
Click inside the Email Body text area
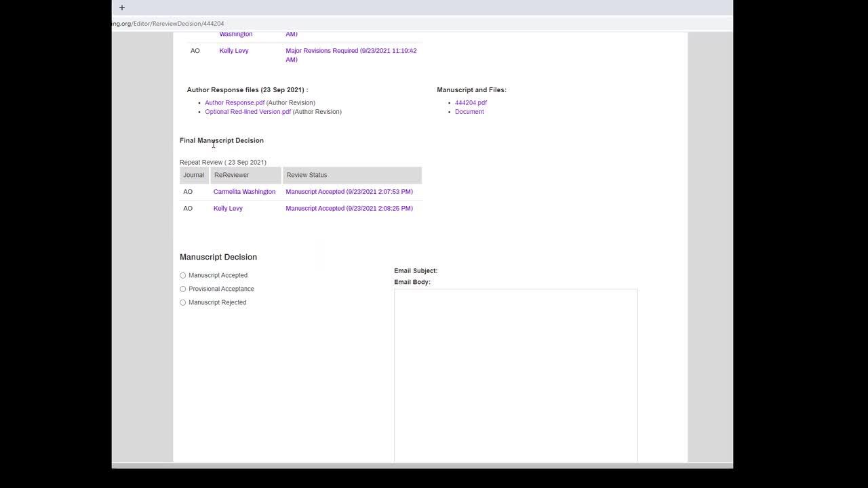click(515, 375)
